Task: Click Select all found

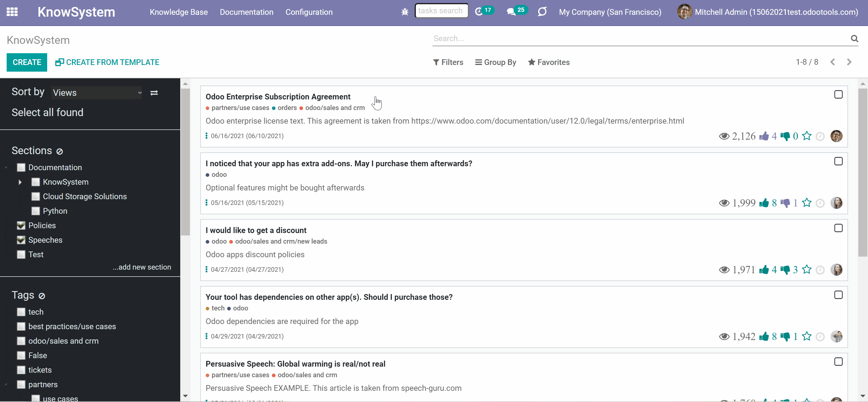Action: (47, 112)
